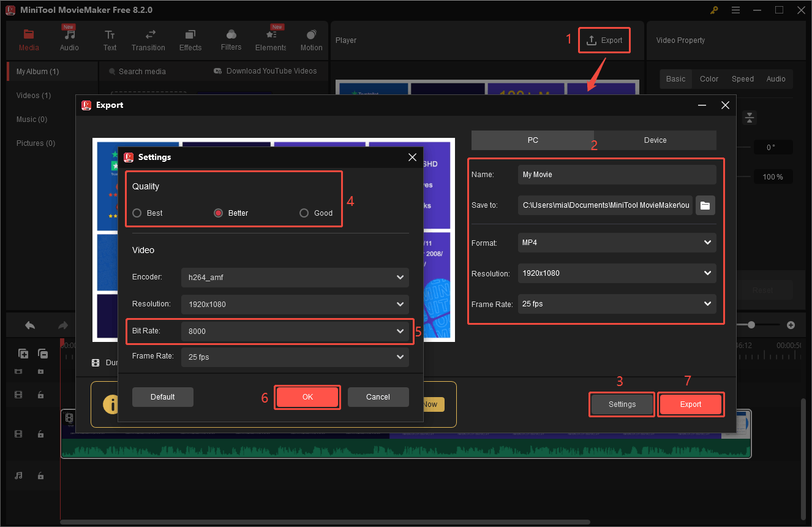Viewport: 812px width, 527px height.
Task: Toggle lock on main video track
Action: [40, 434]
